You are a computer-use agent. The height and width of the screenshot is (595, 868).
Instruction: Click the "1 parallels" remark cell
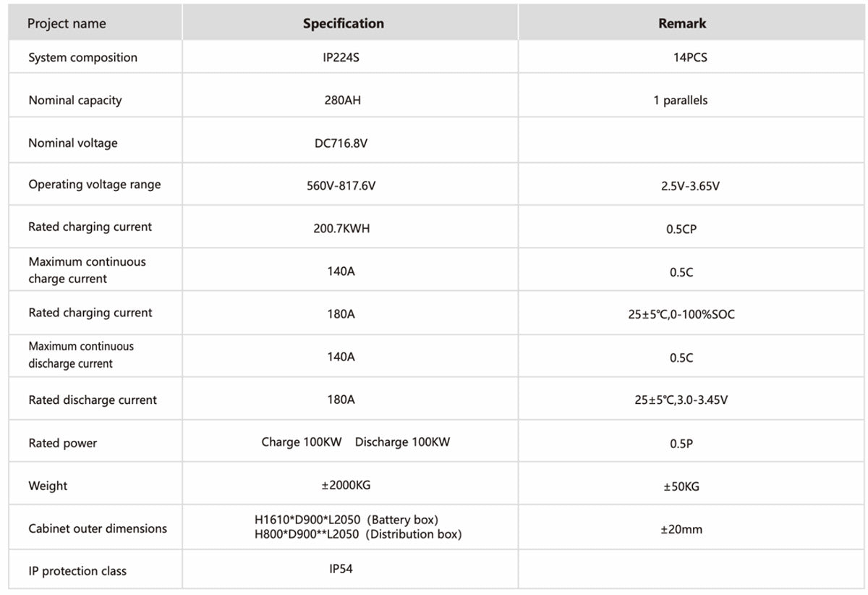coord(680,101)
